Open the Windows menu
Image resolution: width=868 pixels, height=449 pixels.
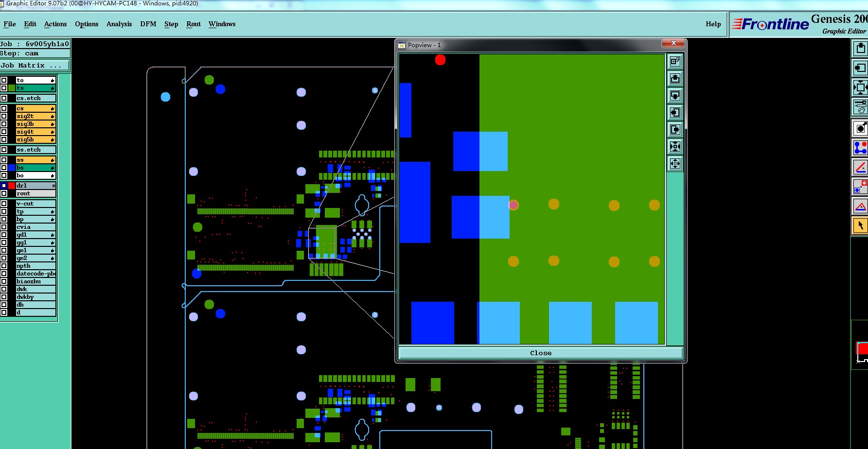click(222, 24)
